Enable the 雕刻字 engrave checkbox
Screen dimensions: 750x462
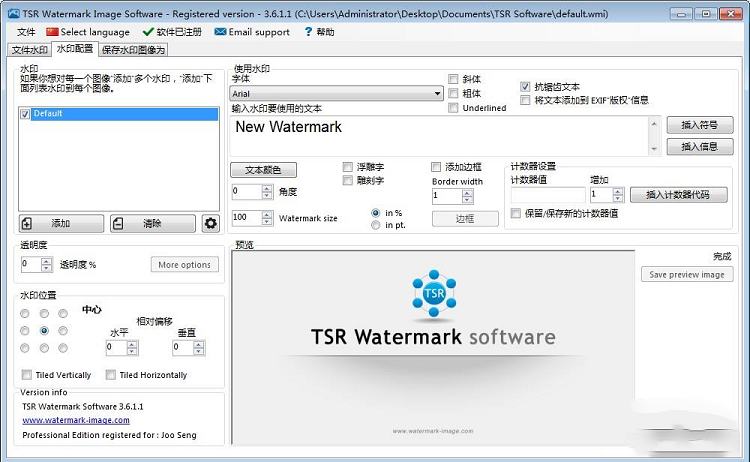coord(348,180)
